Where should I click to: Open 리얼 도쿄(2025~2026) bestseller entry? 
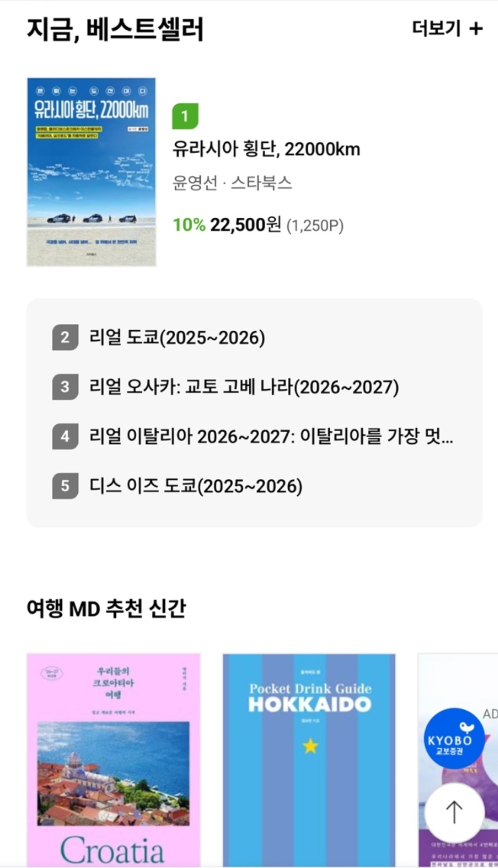coord(177,337)
